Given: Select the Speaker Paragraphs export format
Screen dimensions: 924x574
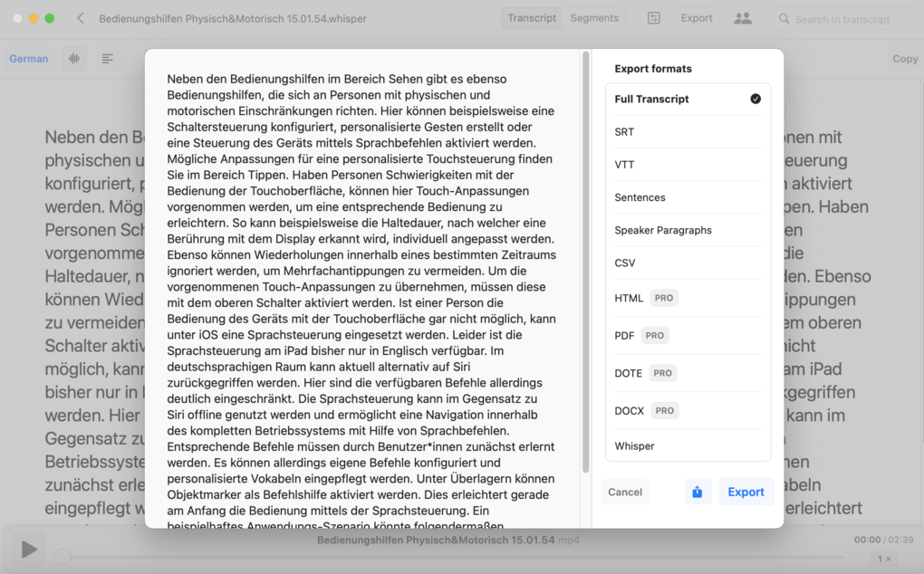Looking at the screenshot, I should coord(688,230).
